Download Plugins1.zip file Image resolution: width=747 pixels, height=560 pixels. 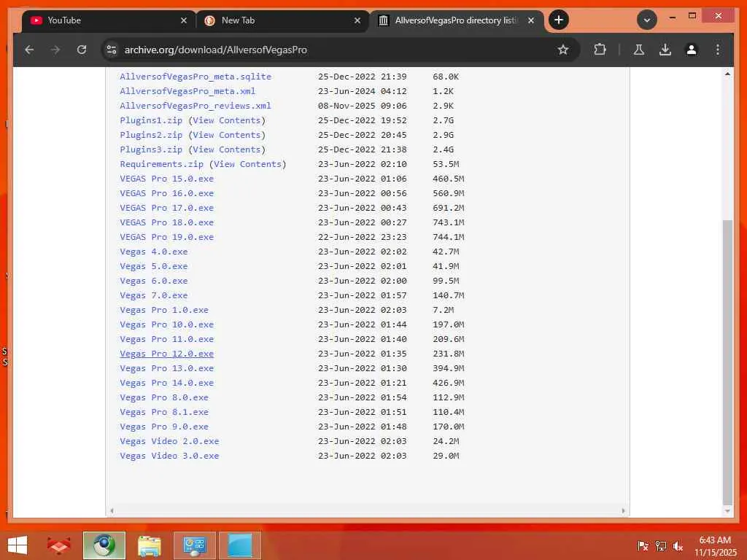pos(150,120)
